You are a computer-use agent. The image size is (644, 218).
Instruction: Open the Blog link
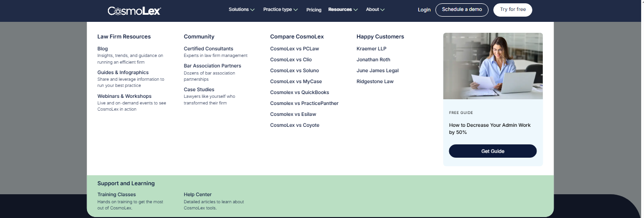103,48
